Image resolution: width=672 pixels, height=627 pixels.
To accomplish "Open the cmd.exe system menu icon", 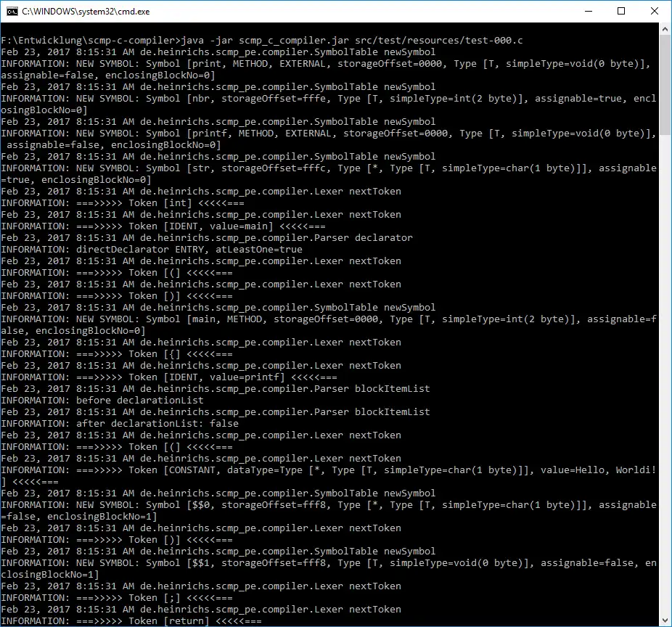I will point(12,11).
